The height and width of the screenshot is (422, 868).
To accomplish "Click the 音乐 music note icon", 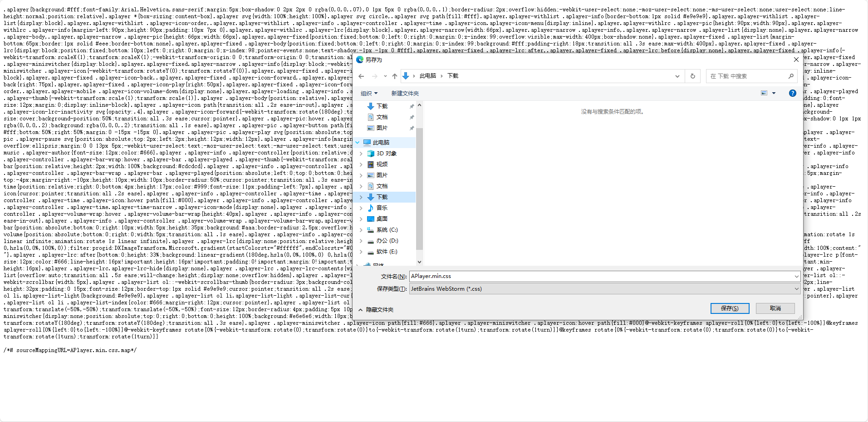I will pos(371,208).
